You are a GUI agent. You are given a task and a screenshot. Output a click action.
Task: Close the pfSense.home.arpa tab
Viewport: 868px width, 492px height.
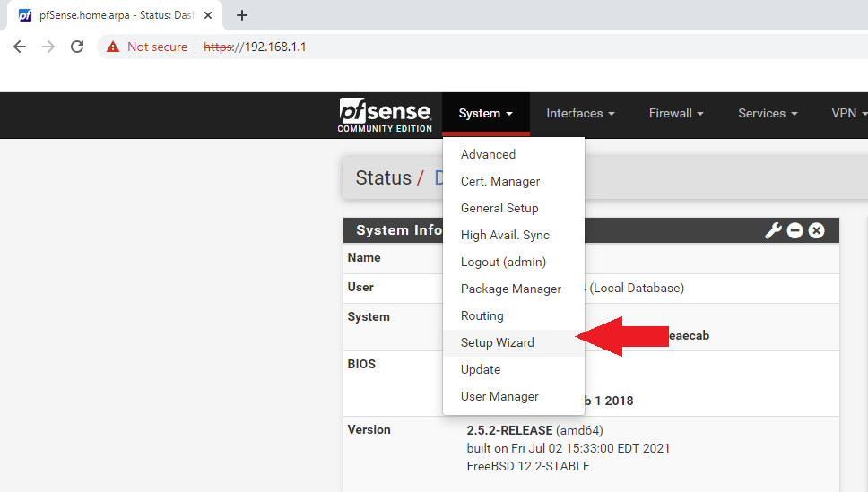click(208, 15)
